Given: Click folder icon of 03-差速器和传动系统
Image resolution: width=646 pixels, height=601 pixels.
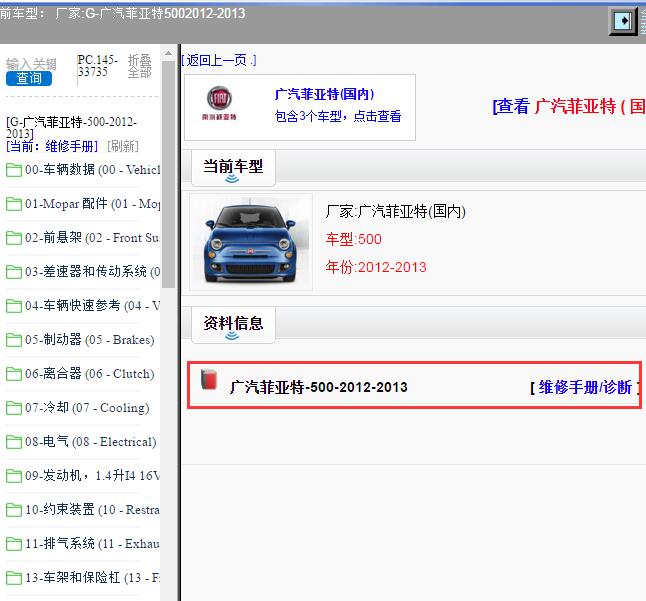Looking at the screenshot, I should (14, 272).
